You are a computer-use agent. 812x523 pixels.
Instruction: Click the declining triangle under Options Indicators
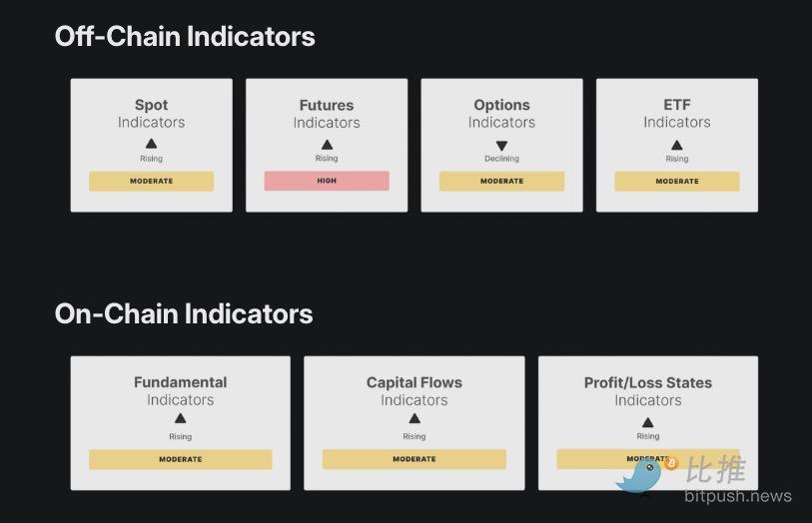(x=501, y=146)
